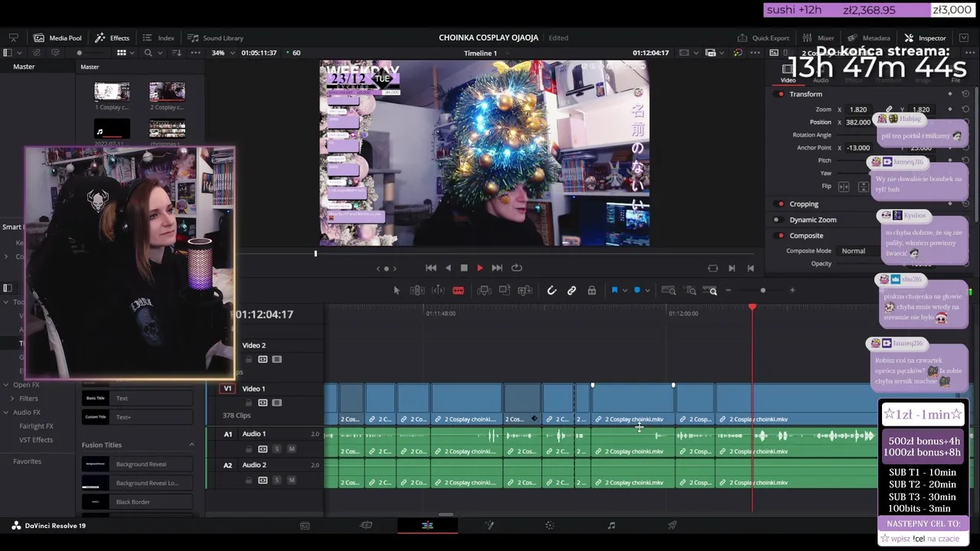
Task: Open the Index panel
Action: [x=158, y=37]
